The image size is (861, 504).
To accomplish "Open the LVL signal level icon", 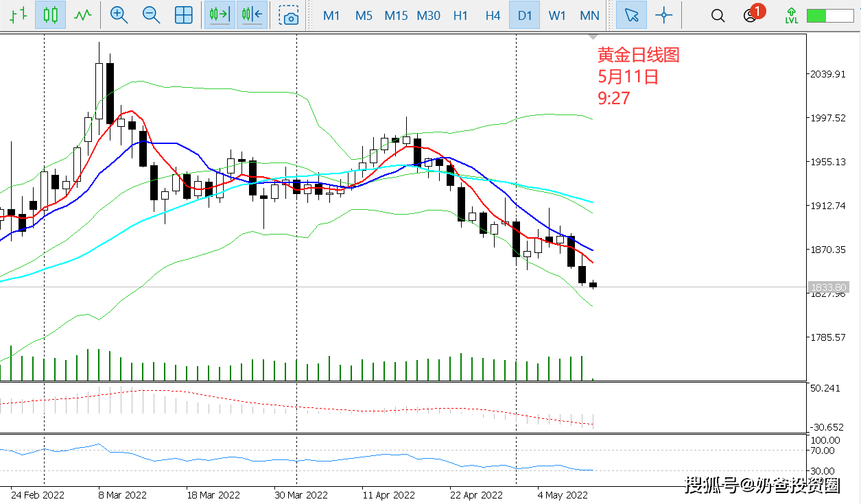I will pyautogui.click(x=792, y=15).
